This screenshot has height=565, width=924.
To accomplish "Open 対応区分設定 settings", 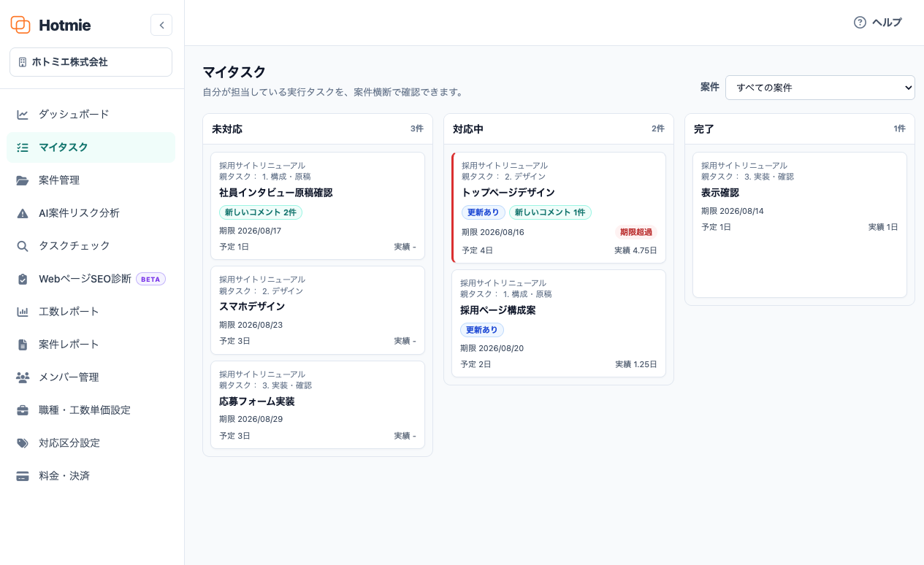I will point(91,443).
